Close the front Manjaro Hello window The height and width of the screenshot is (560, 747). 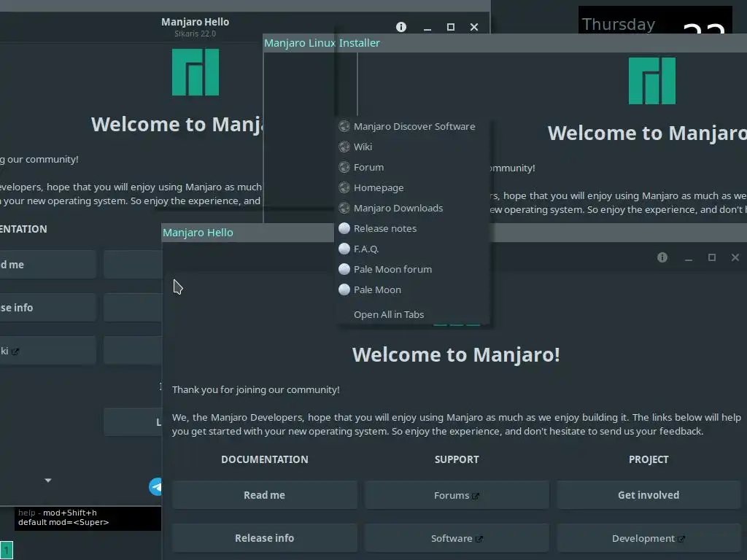pyautogui.click(x=735, y=257)
